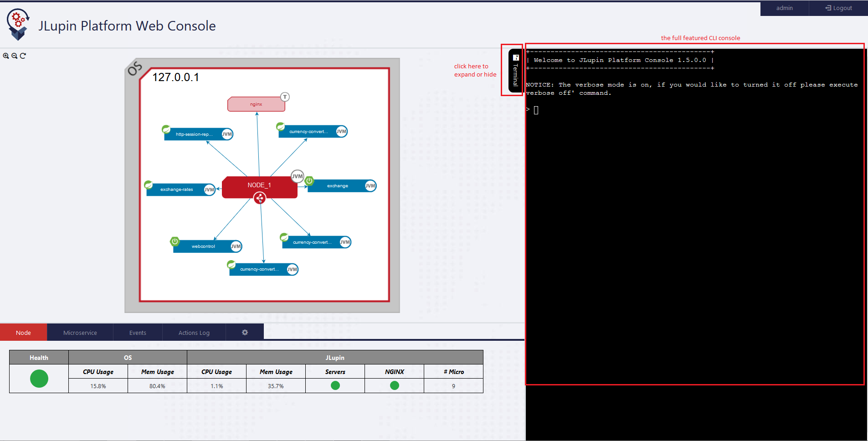This screenshot has height=441, width=868.
Task: Select the nginx node in diagram
Action: [x=256, y=104]
